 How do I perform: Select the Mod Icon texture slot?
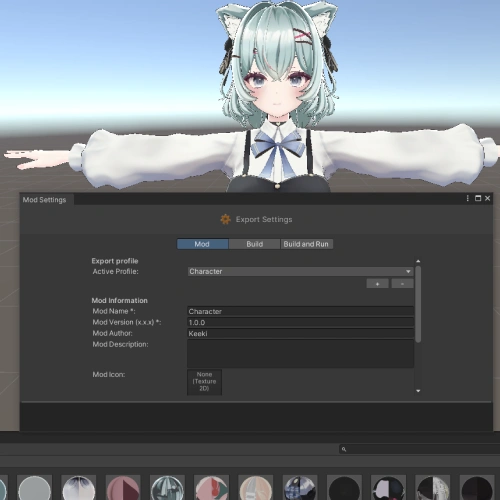click(x=204, y=382)
